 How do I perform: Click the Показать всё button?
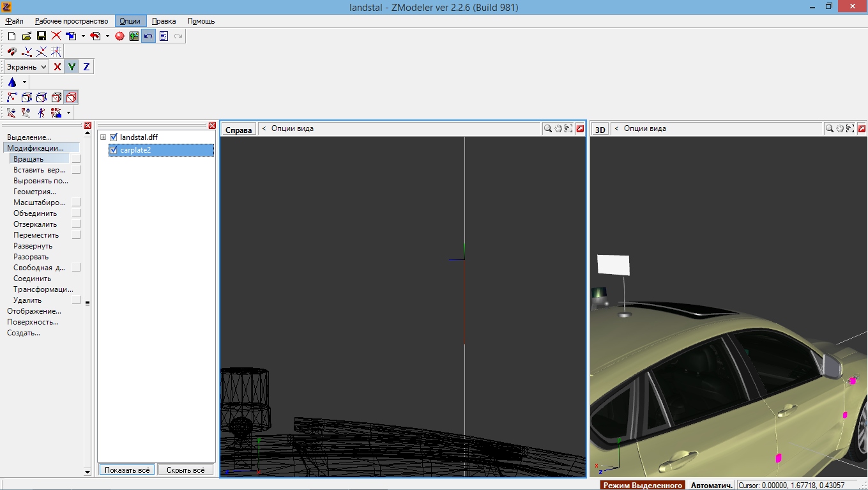click(x=127, y=470)
